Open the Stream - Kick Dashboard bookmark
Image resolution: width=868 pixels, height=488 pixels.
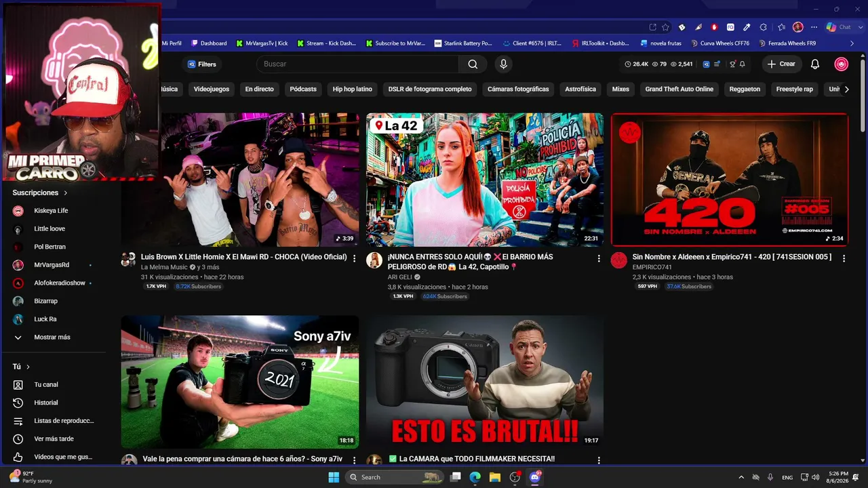[x=326, y=43]
